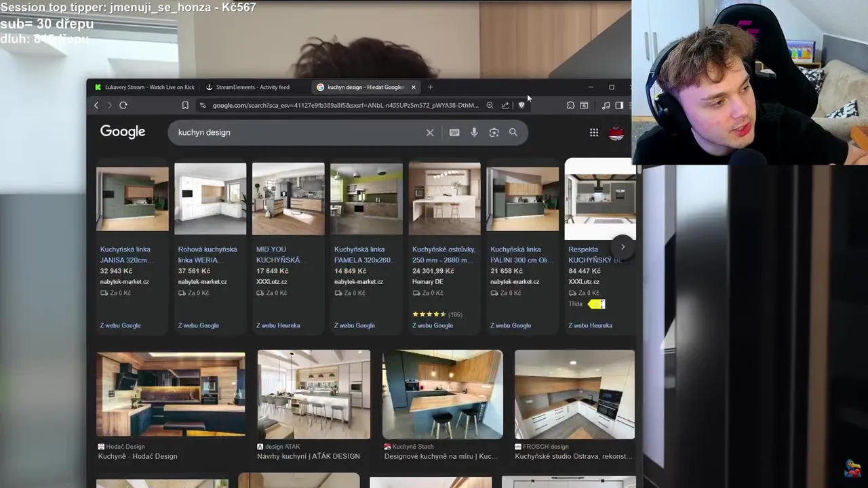Submit search with the magnifier icon

tap(513, 133)
